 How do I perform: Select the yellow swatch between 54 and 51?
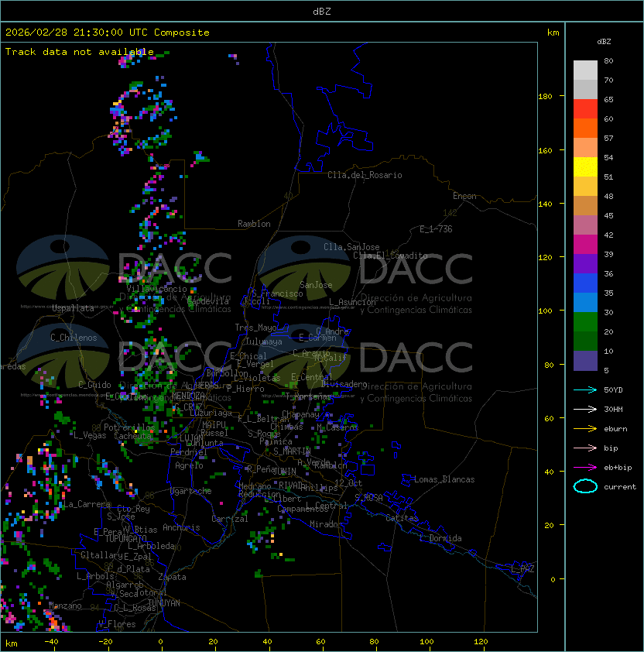pyautogui.click(x=586, y=167)
